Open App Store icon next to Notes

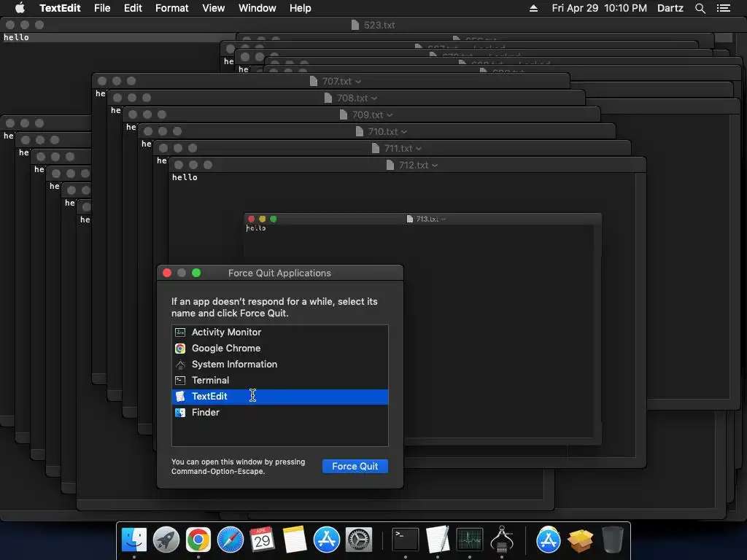pyautogui.click(x=326, y=540)
